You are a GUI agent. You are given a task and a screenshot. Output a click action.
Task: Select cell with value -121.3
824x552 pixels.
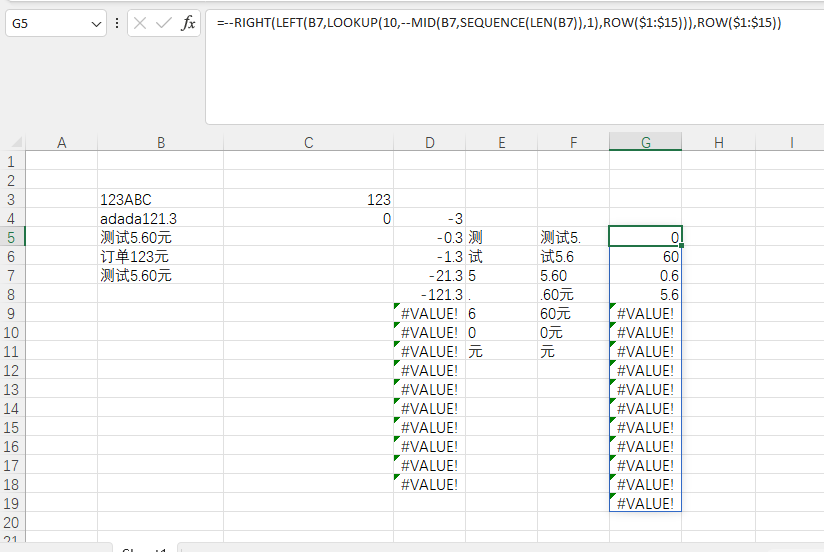[x=429, y=294]
